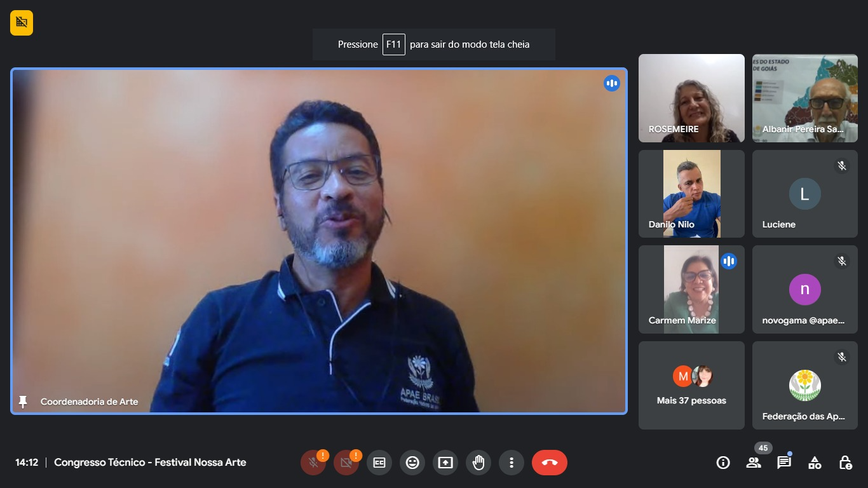Raise your hand

(478, 463)
